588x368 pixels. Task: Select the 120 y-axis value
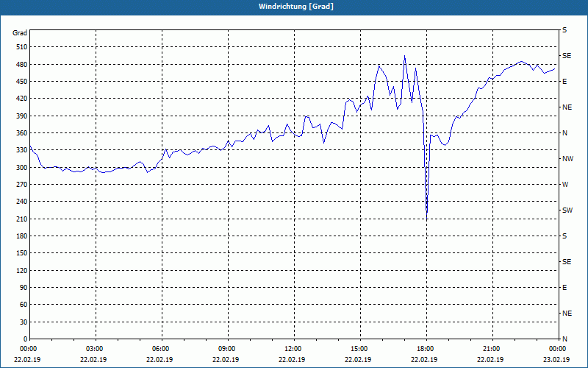22,270
